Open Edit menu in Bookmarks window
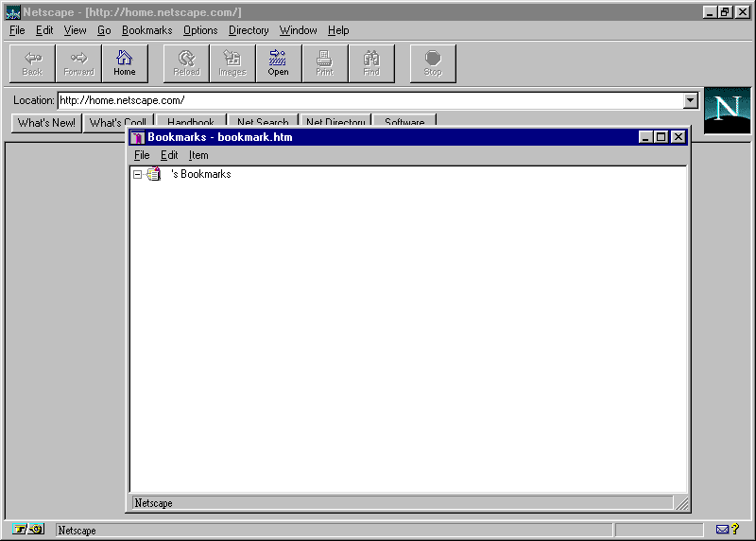The width and height of the screenshot is (756, 541). tap(169, 155)
